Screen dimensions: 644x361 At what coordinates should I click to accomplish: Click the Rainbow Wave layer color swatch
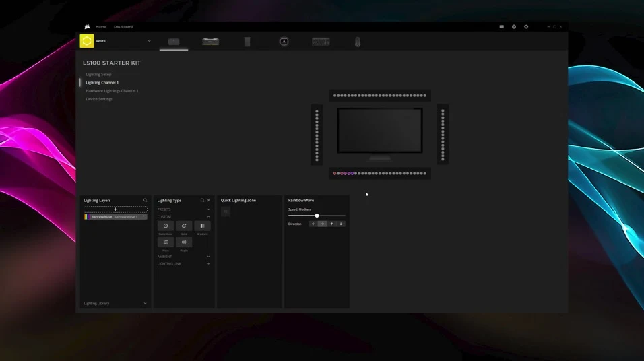[87, 217]
